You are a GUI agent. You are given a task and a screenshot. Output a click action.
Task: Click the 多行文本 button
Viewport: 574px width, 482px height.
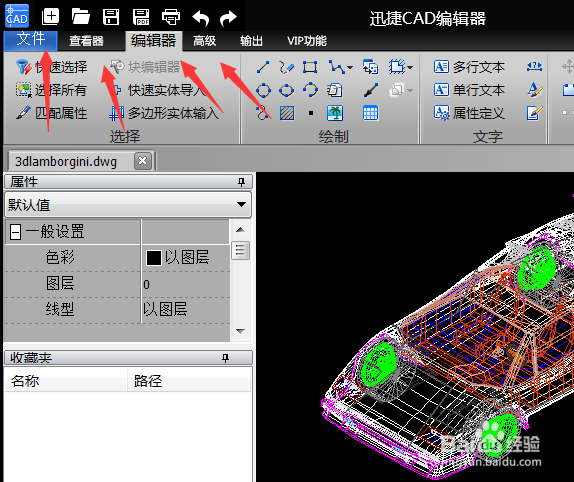[469, 67]
